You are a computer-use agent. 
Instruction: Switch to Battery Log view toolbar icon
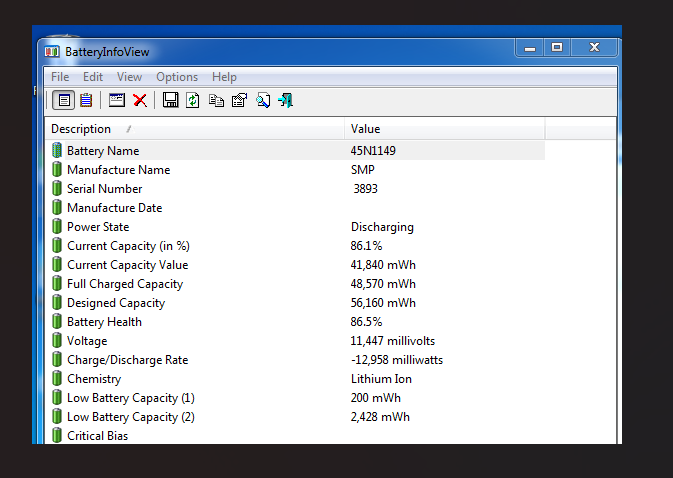(86, 100)
